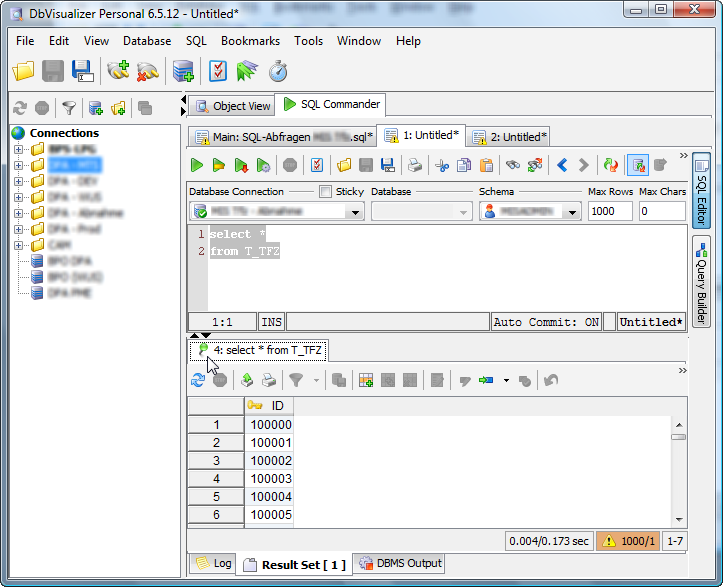This screenshot has height=587, width=723.
Task: Open the Log tab at the bottom
Action: 214,563
